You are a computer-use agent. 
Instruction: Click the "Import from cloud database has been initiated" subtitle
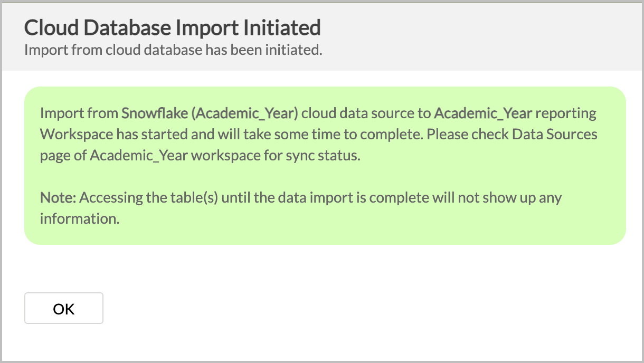[174, 51]
